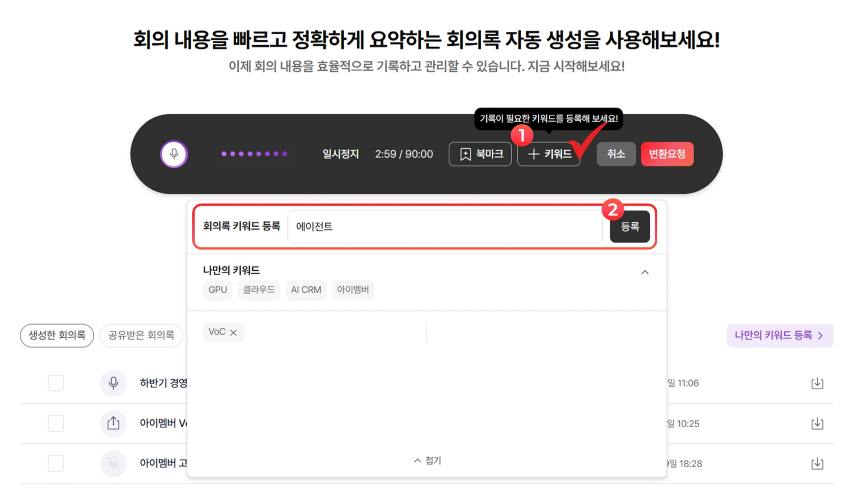Remove the VoC keyword tag
849x504 pixels.
click(x=233, y=332)
